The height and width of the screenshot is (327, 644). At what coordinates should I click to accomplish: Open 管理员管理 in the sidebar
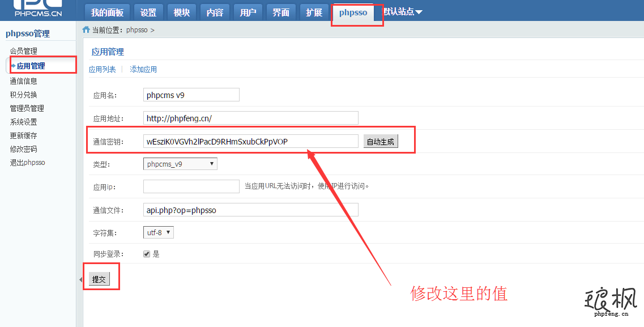coord(27,108)
